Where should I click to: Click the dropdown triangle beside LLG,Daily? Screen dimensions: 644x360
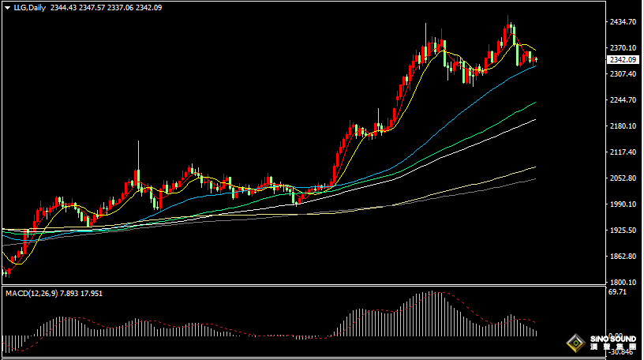(6, 7)
